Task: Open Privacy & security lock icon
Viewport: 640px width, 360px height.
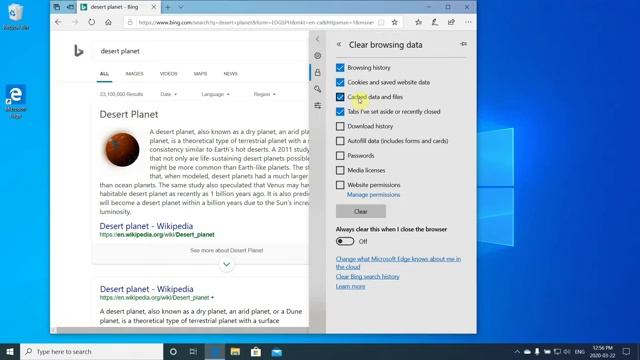Action: [318, 73]
